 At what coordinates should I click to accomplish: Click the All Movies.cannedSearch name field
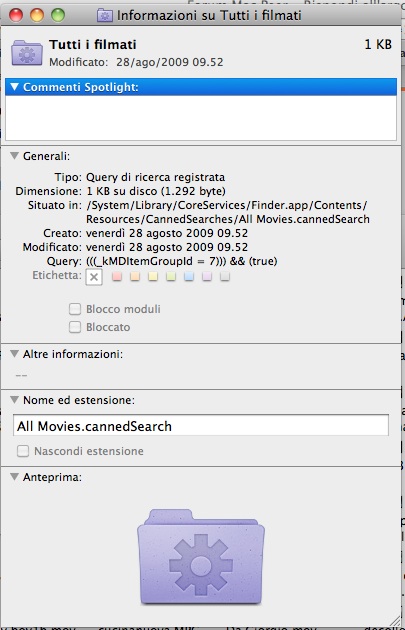point(201,426)
